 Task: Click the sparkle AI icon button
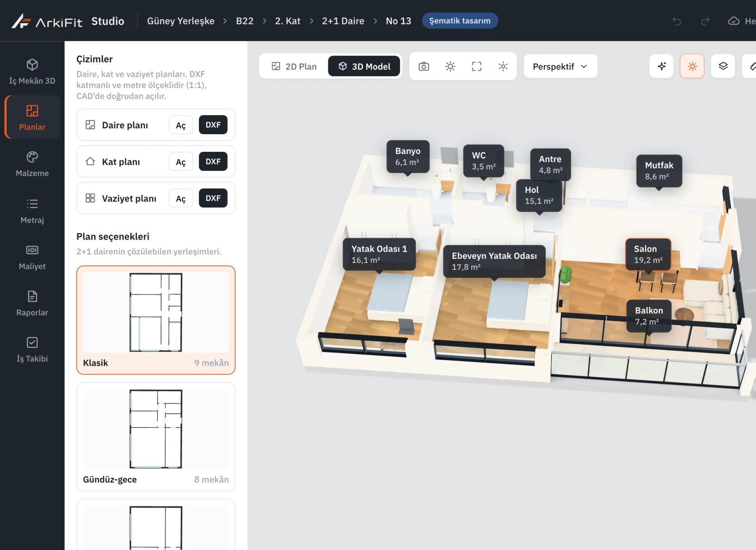click(661, 66)
